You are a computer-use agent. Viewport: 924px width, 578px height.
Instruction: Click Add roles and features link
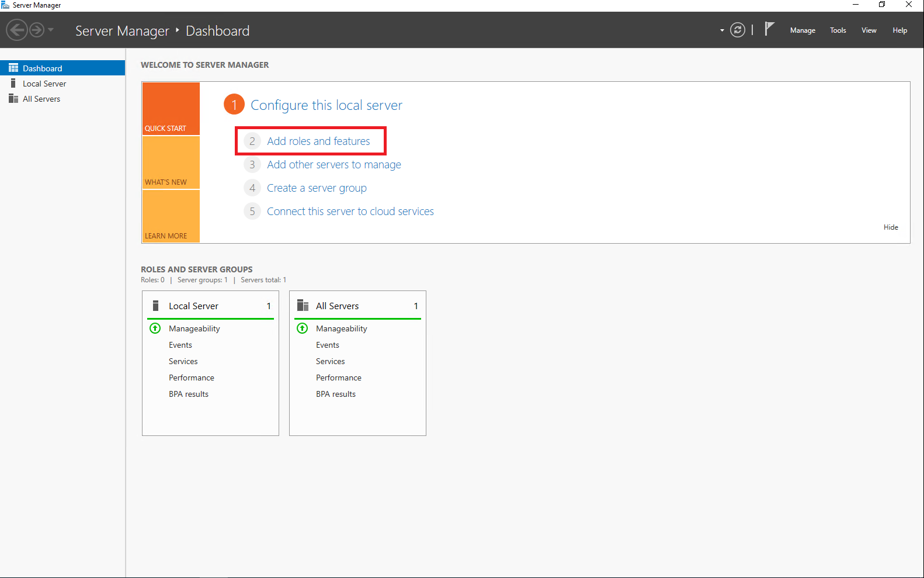coord(318,141)
